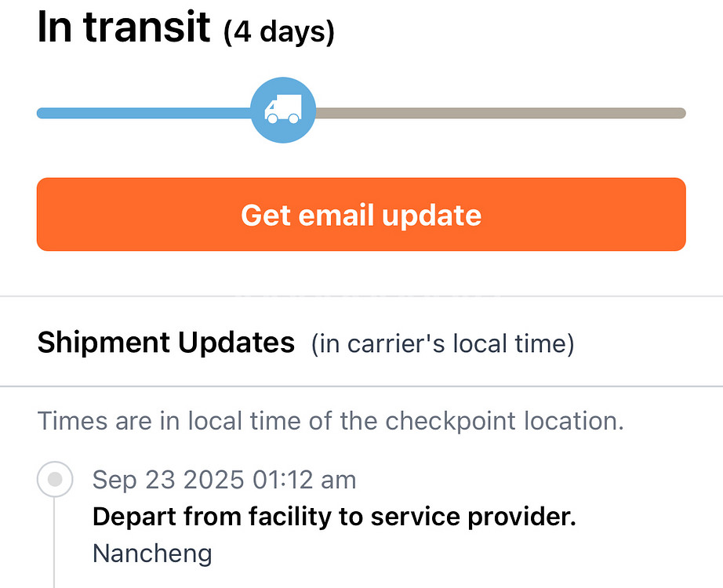723x588 pixels.
Task: Click the checkpoint location time notice
Action: tap(330, 421)
